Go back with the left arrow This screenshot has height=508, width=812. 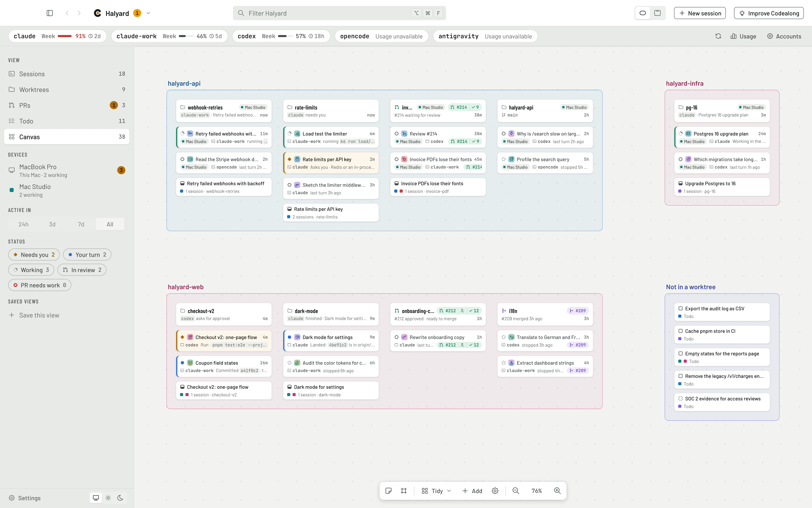[x=67, y=13]
